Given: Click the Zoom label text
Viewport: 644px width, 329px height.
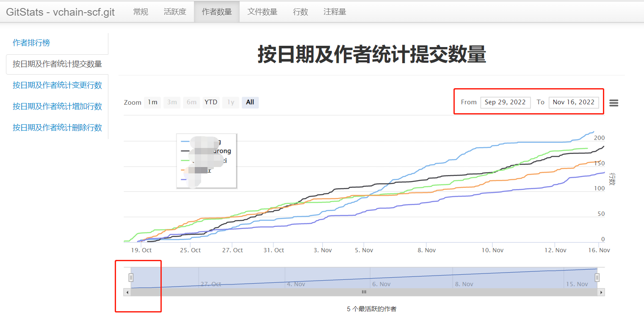Looking at the screenshot, I should click(133, 102).
